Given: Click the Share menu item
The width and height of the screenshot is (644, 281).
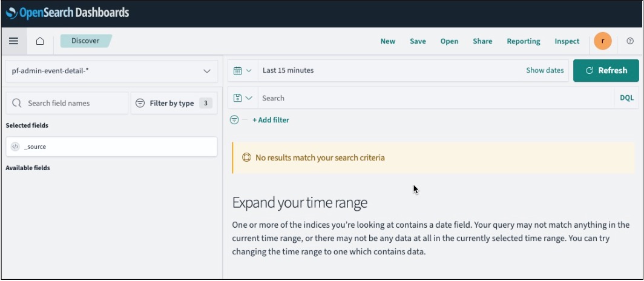Looking at the screenshot, I should pos(482,41).
